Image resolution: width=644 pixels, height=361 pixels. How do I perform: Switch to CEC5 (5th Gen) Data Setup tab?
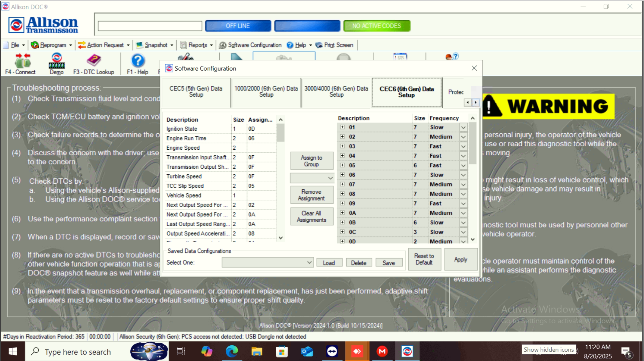point(196,92)
